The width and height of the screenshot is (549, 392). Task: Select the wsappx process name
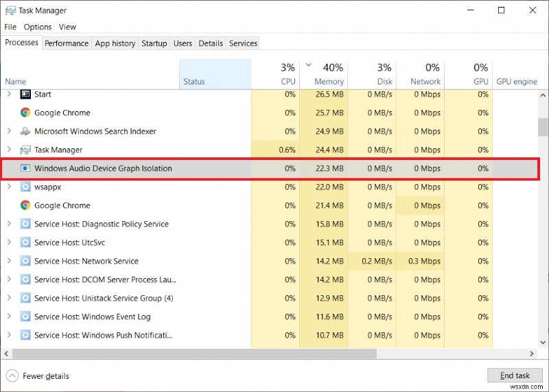tap(47, 187)
